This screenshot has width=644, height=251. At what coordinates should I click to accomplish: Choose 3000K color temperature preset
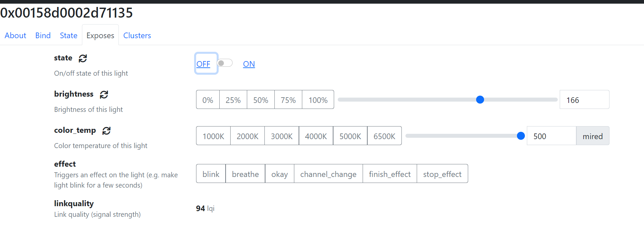click(x=282, y=136)
